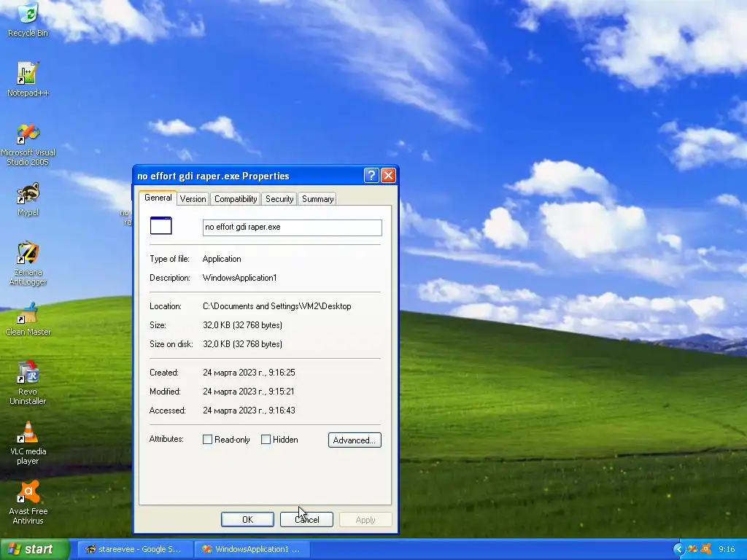Switch to WindowsApplication1 taskbar window
The height and width of the screenshot is (560, 747).
(x=252, y=549)
